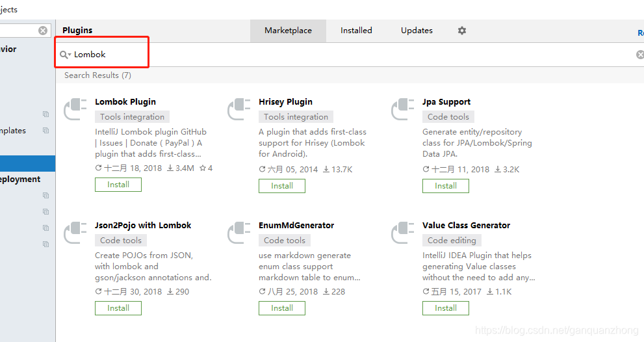Click the Jpa Support 3.2K downloads count
The image size is (644, 342).
[x=507, y=169]
